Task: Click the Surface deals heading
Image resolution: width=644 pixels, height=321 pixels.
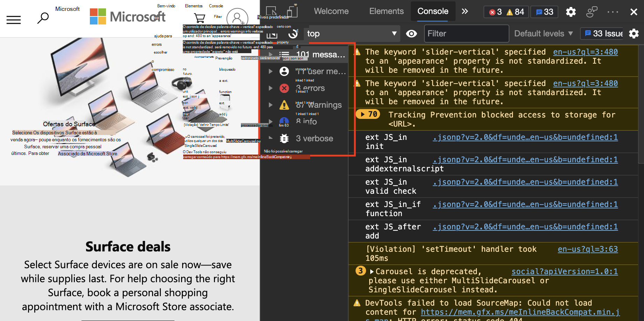Action: click(x=128, y=247)
